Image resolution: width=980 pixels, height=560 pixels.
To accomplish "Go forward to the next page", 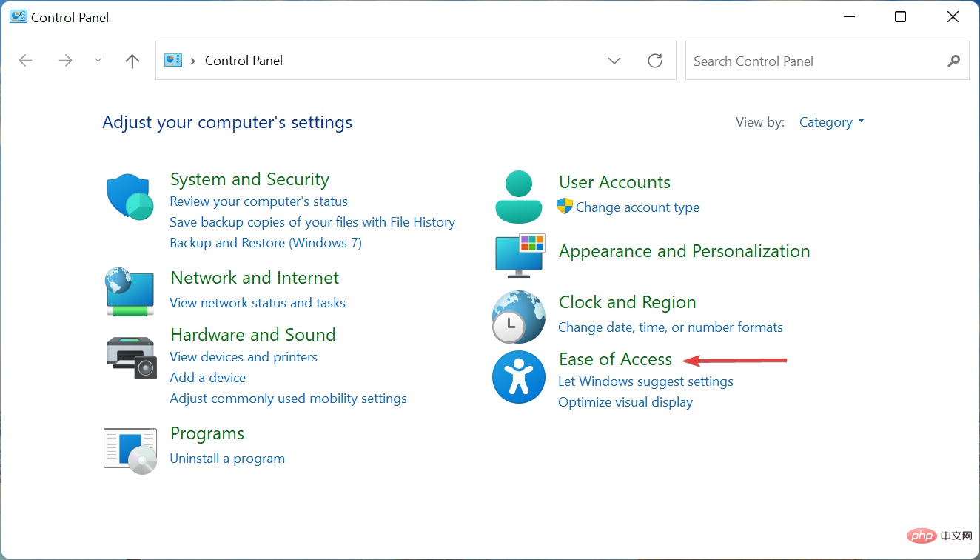I will (x=66, y=61).
